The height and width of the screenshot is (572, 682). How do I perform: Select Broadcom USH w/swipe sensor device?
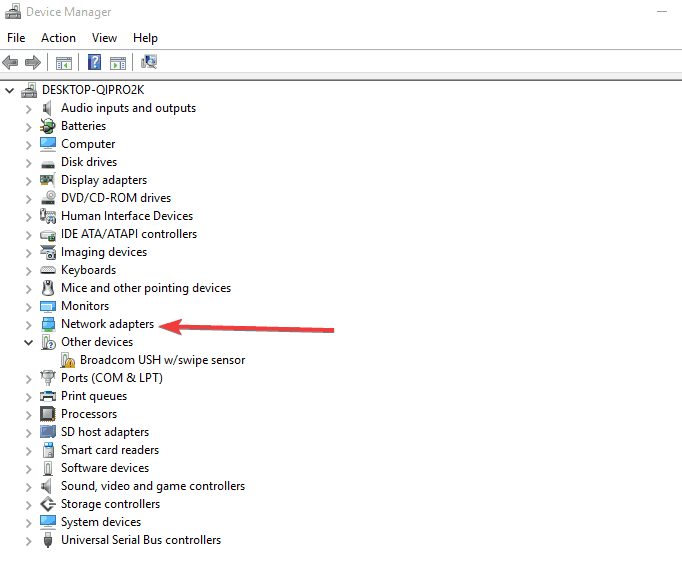tap(162, 360)
